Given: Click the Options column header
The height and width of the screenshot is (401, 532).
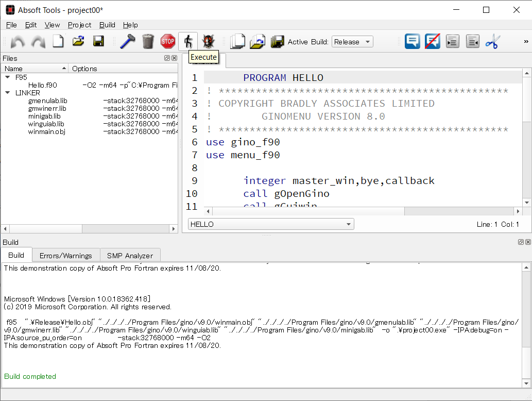Looking at the screenshot, I should [123, 69].
